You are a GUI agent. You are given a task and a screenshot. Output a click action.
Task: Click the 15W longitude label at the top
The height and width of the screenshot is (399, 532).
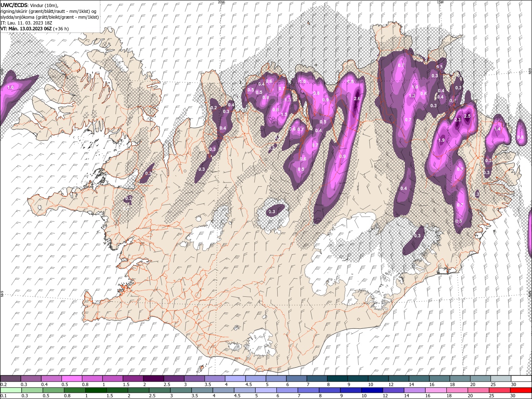(440, 2)
